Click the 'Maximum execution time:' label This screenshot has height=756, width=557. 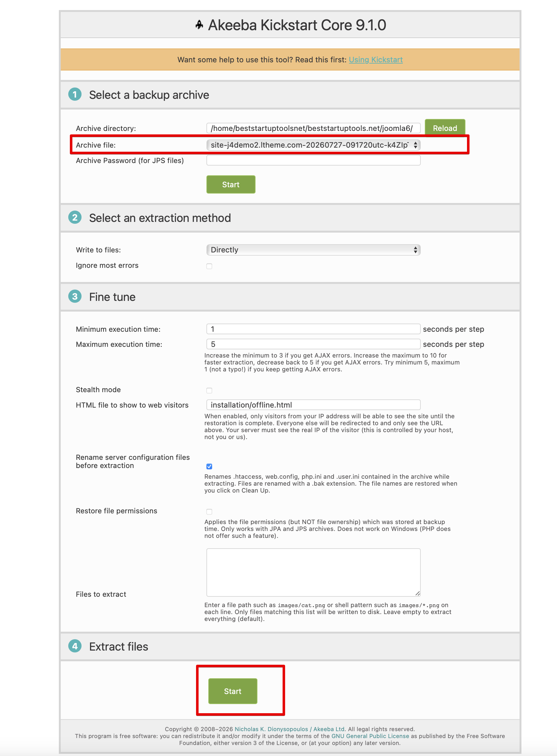pos(119,344)
